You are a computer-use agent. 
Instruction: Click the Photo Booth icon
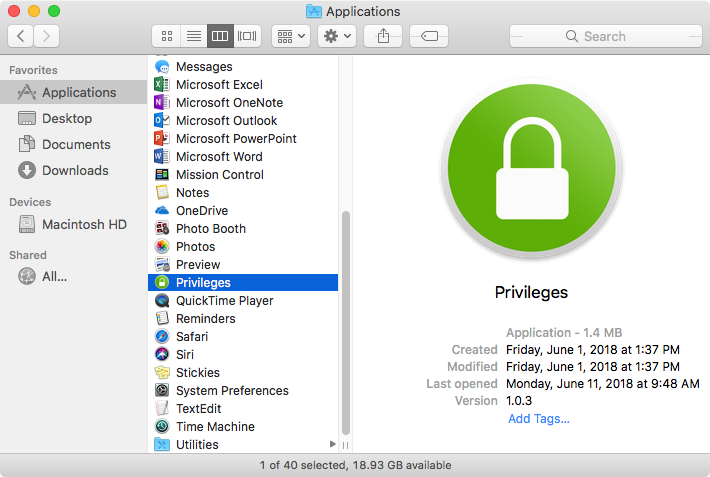(162, 228)
